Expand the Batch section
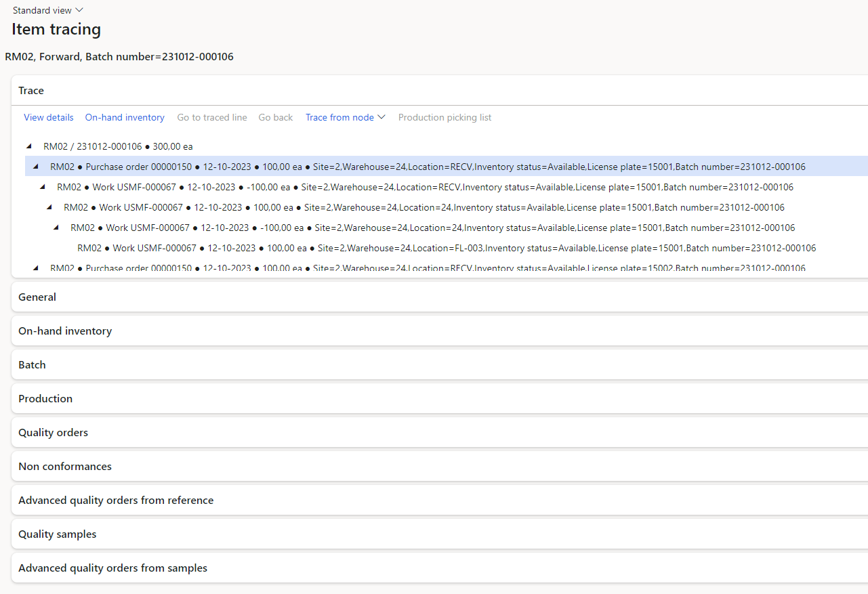 pyautogui.click(x=32, y=364)
